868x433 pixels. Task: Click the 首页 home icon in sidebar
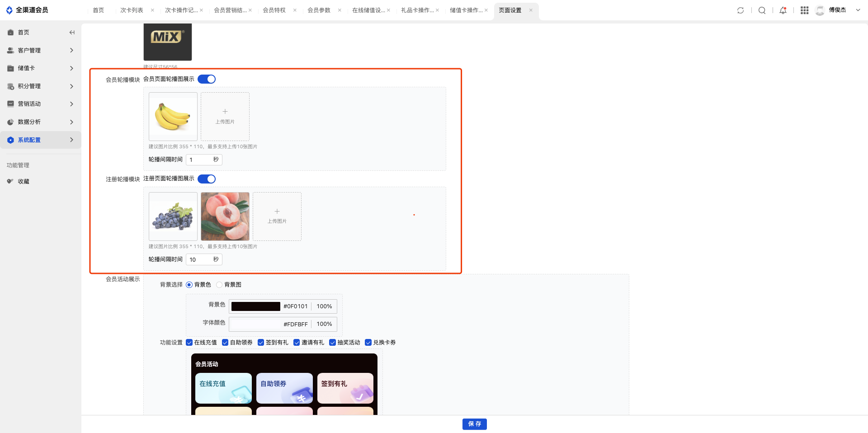pyautogui.click(x=10, y=33)
